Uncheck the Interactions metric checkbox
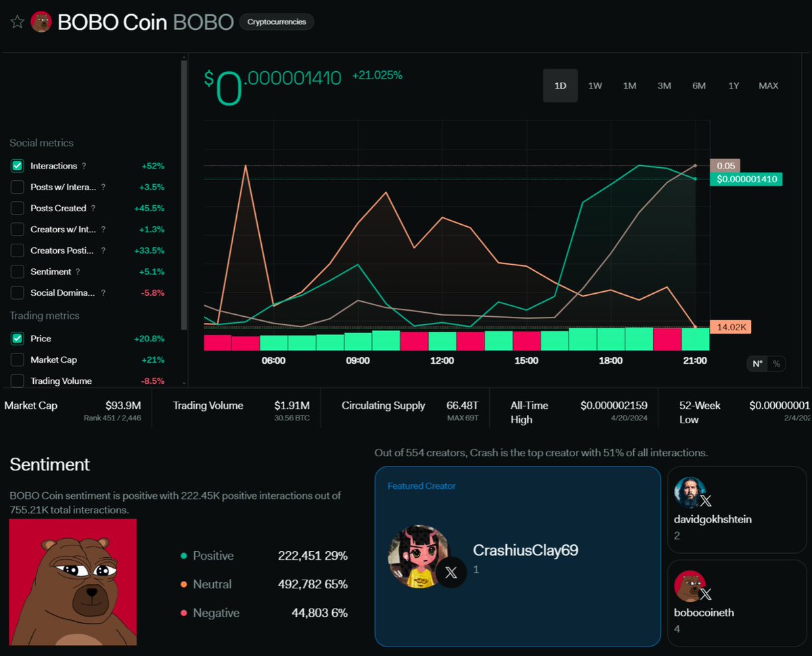The width and height of the screenshot is (812, 656). pyautogui.click(x=18, y=166)
